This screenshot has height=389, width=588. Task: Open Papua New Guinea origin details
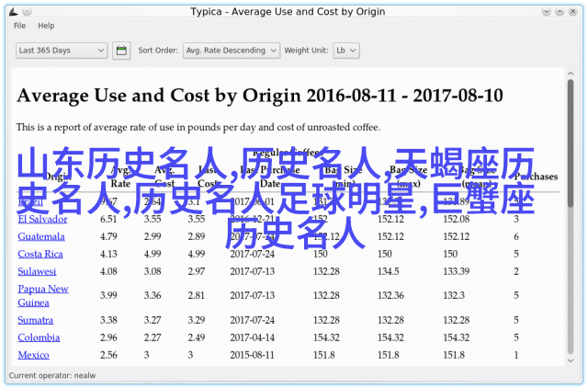42,295
